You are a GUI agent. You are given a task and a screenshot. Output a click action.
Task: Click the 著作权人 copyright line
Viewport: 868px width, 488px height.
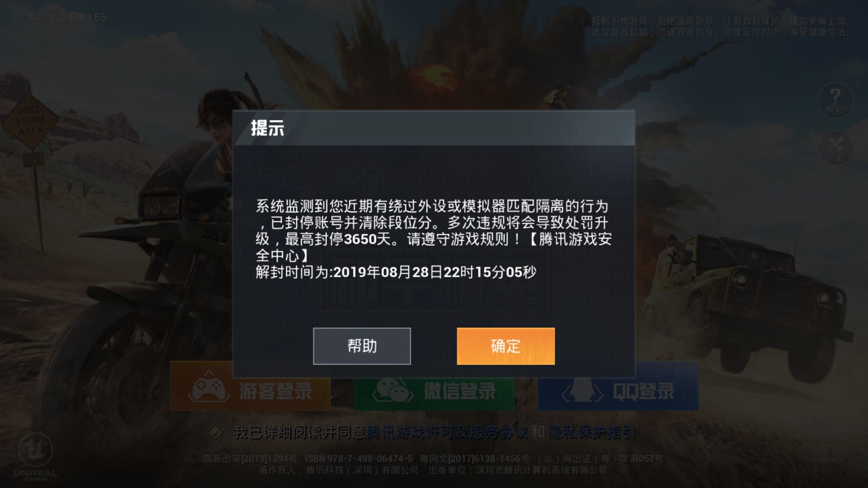tap(433, 471)
